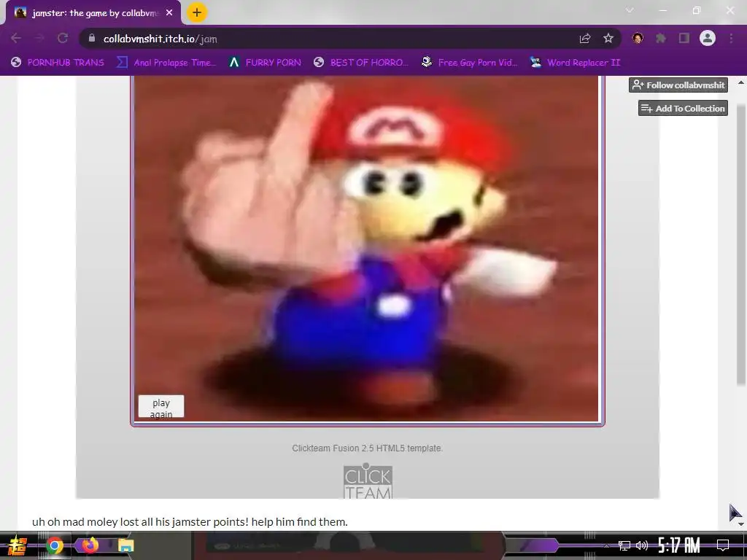
Task: Click the browser forward arrow
Action: [x=39, y=38]
